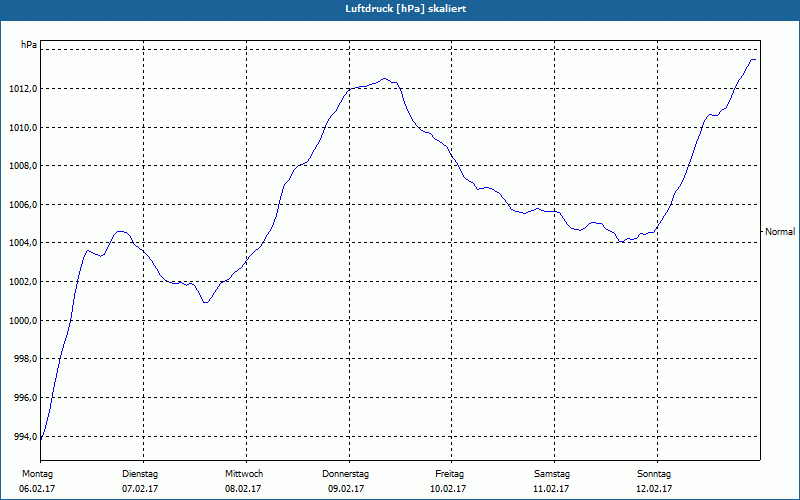Click the date 07.02.17
This screenshot has width=800, height=500.
tap(140, 489)
